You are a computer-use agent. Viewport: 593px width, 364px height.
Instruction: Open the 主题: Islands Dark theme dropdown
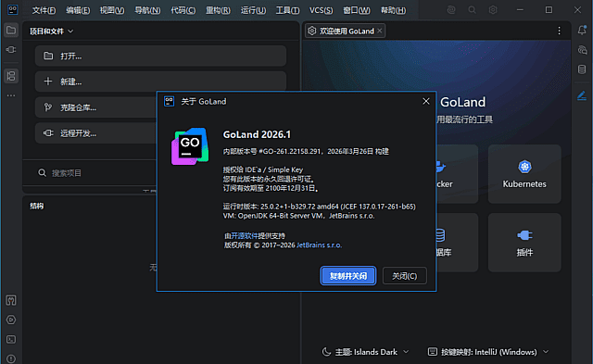(x=365, y=352)
